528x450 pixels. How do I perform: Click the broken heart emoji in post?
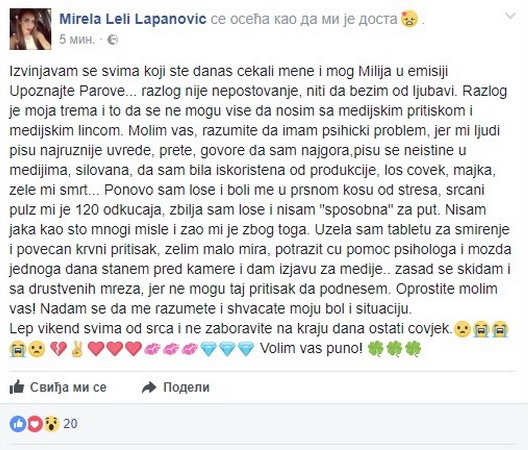pos(58,349)
